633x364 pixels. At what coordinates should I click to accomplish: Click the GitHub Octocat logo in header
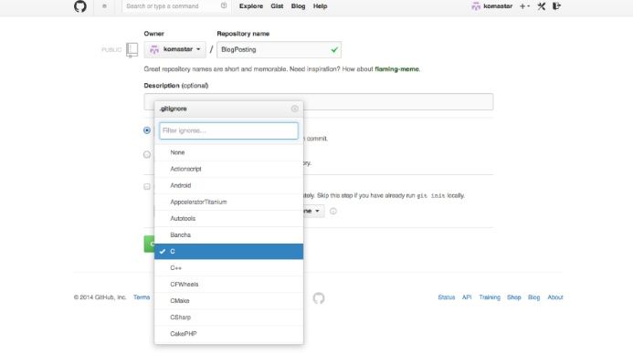tap(80, 6)
